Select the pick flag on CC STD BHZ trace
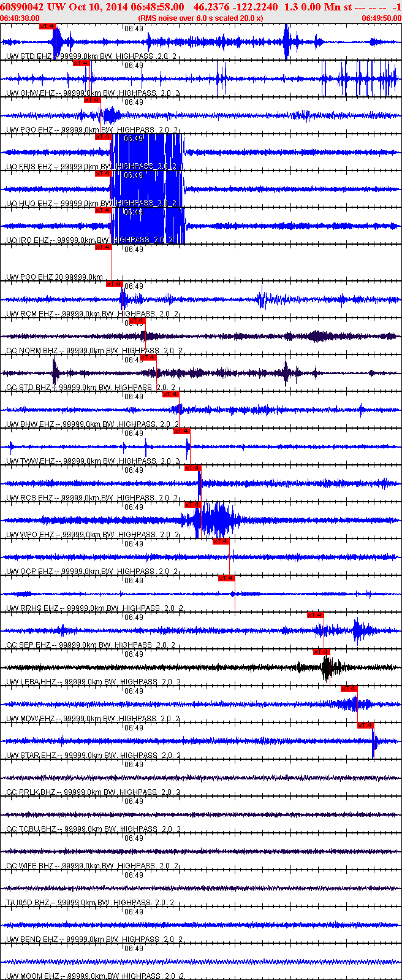Viewport: 402px width, 980px height. pos(148,358)
